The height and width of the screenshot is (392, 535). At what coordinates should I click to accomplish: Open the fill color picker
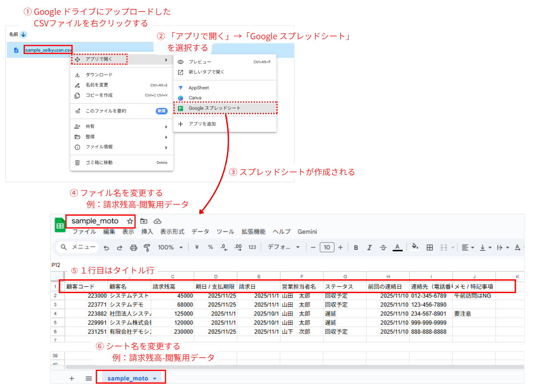pyautogui.click(x=415, y=247)
